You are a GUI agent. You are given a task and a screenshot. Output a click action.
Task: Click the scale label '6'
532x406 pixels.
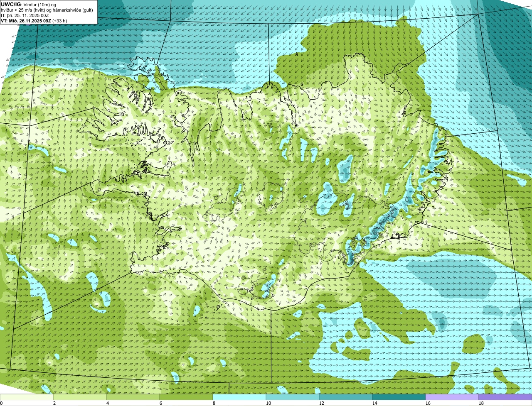tap(161, 403)
